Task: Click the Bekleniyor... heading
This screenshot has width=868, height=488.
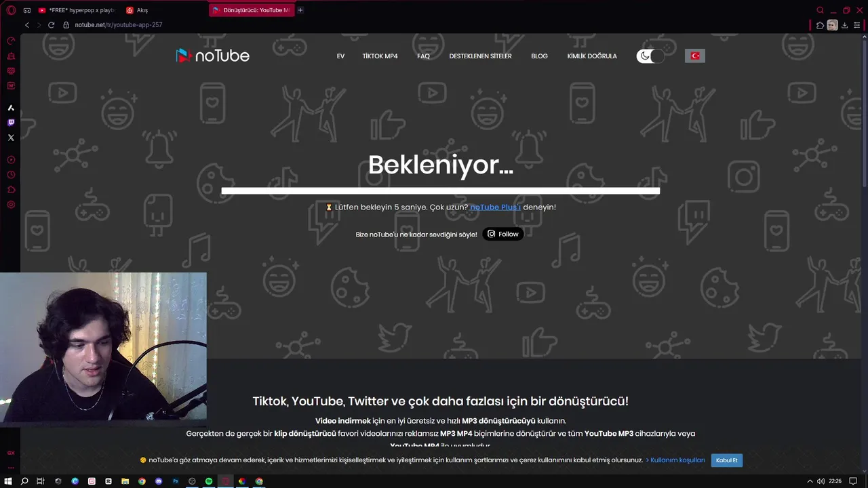Action: coord(441,165)
